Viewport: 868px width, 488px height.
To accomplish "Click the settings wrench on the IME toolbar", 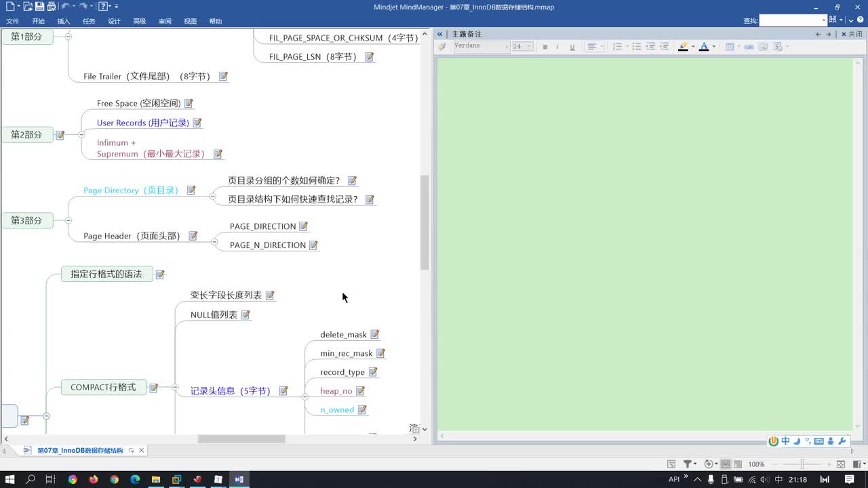I will (x=843, y=441).
